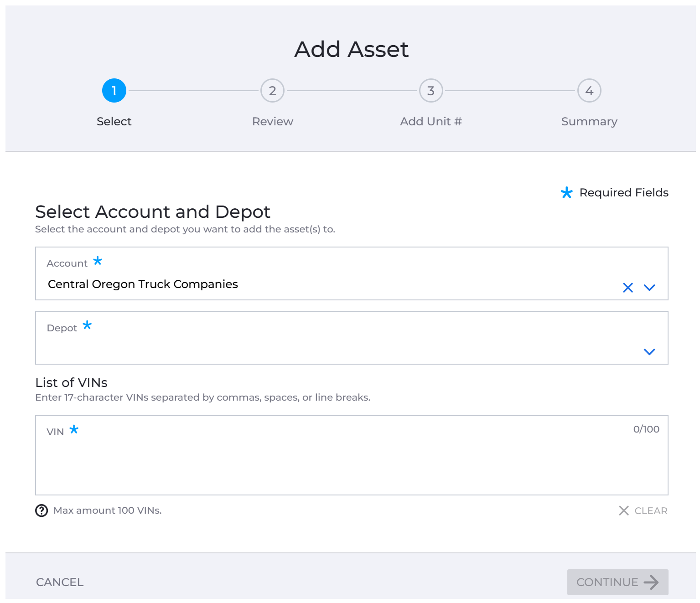Click the Add Asset title

(351, 49)
